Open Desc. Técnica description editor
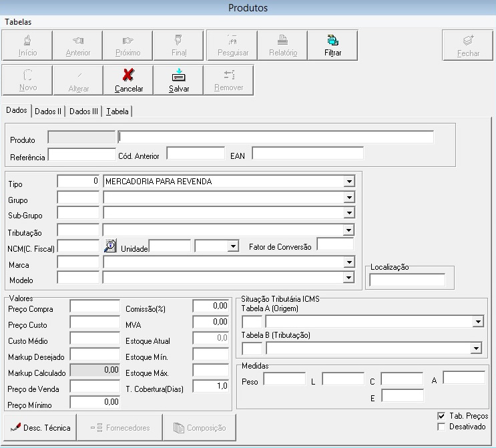Viewport: 496px width, 448px height. 40,428
